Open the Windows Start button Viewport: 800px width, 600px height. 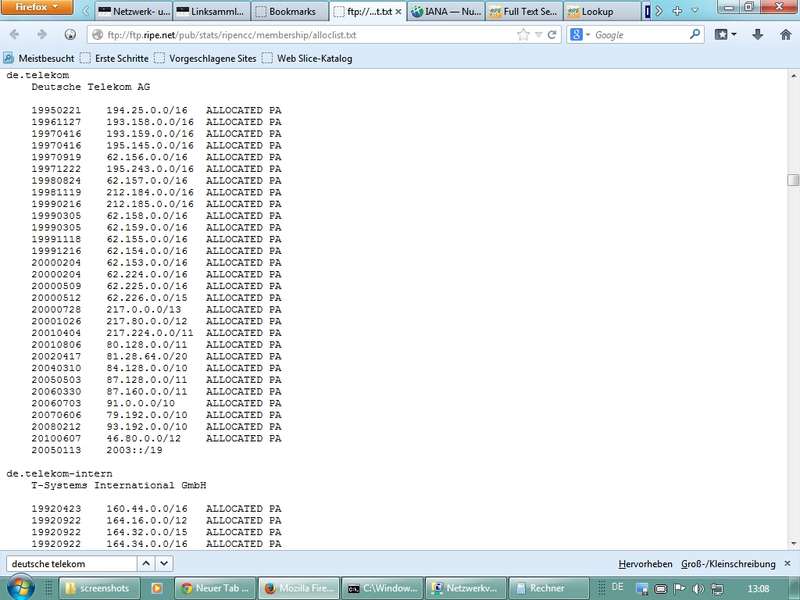tap(19, 588)
